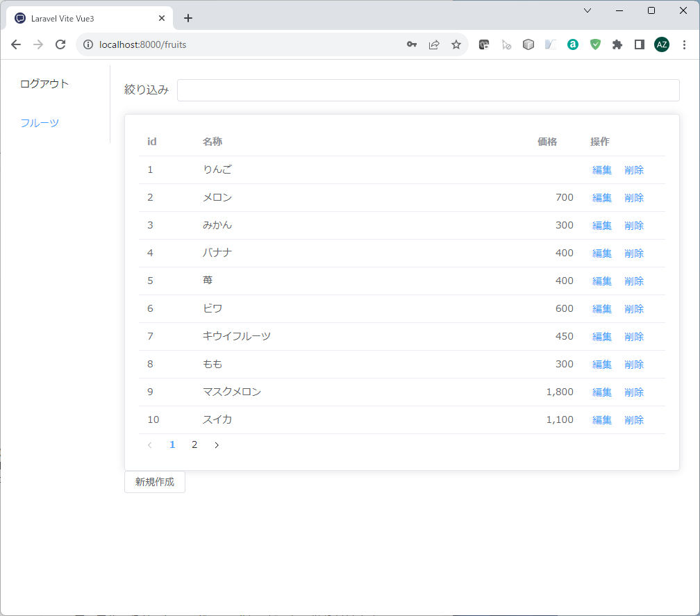Edit the マスクメロン row

[602, 392]
